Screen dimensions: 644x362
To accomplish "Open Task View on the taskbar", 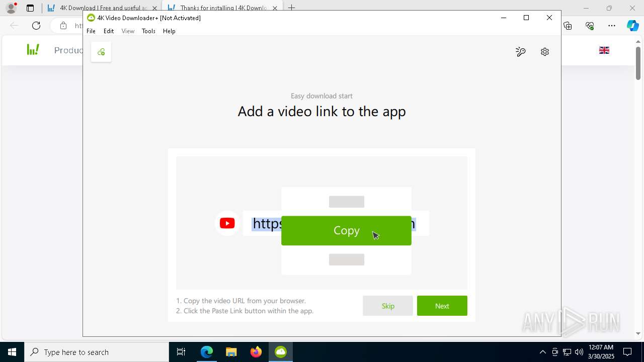I will pyautogui.click(x=181, y=352).
